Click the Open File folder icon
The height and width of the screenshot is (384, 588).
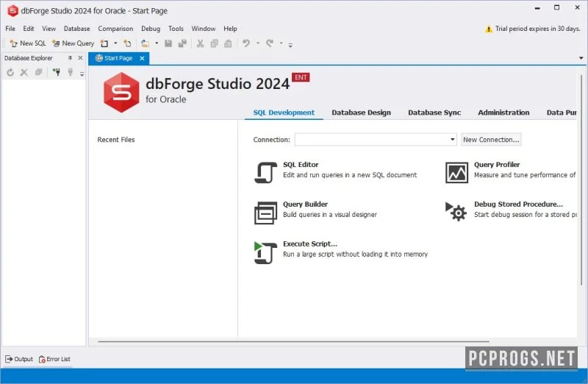pyautogui.click(x=145, y=43)
